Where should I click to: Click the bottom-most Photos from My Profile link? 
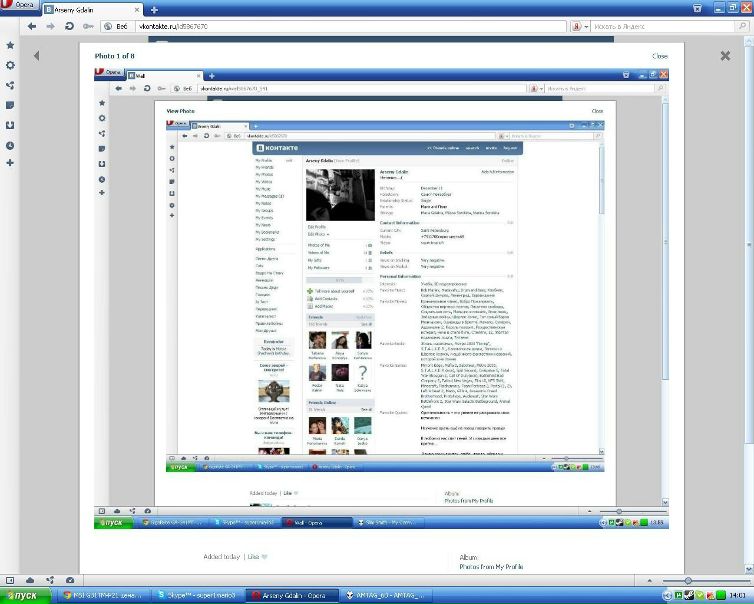pyautogui.click(x=491, y=566)
